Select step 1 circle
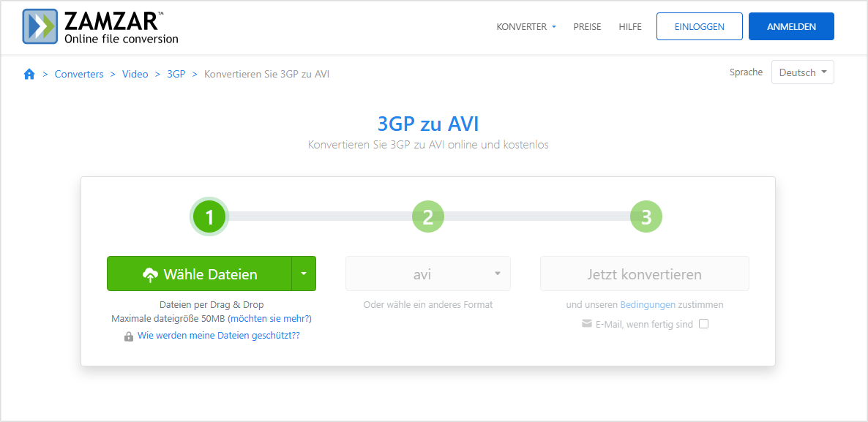The width and height of the screenshot is (868, 422). tap(209, 217)
